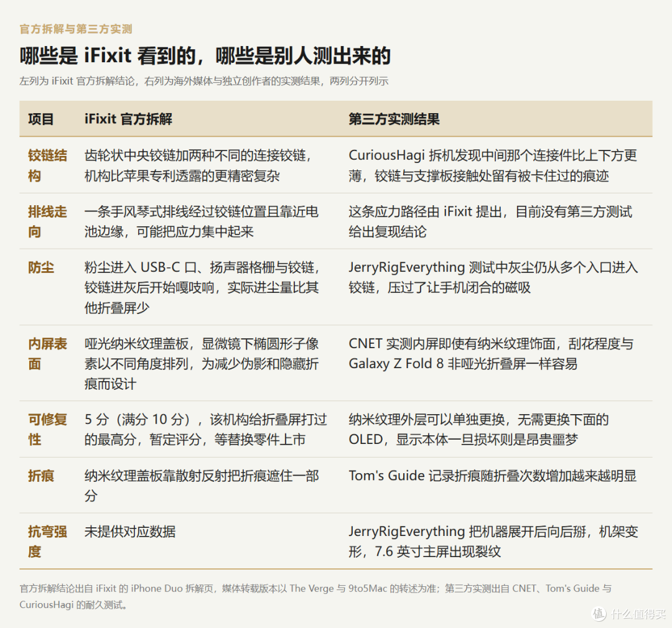
Task: Click the row label '抗弯强度'
Action: coord(47,542)
